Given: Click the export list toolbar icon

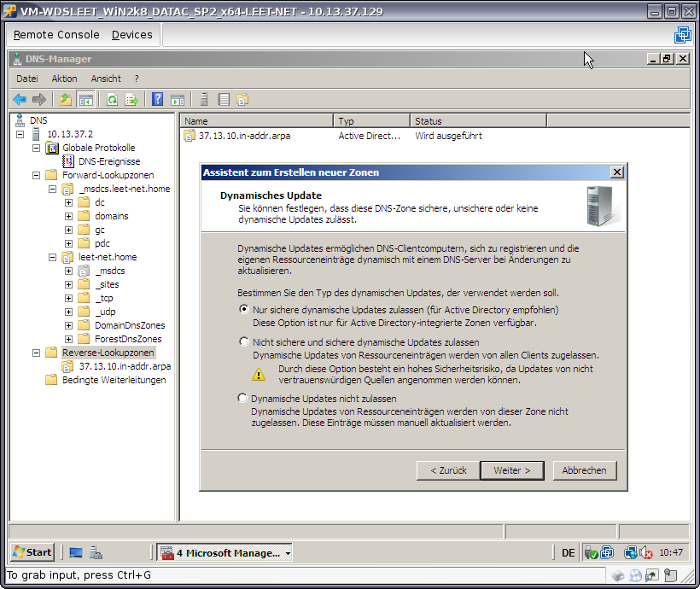Looking at the screenshot, I should [x=131, y=100].
